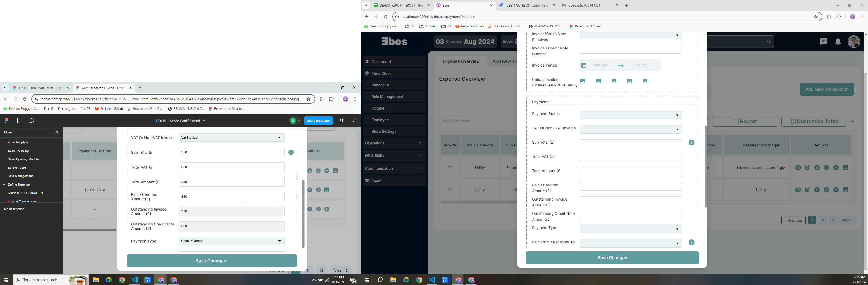
Task: Toggle the Figma sidebar panel icon
Action: (x=19, y=120)
